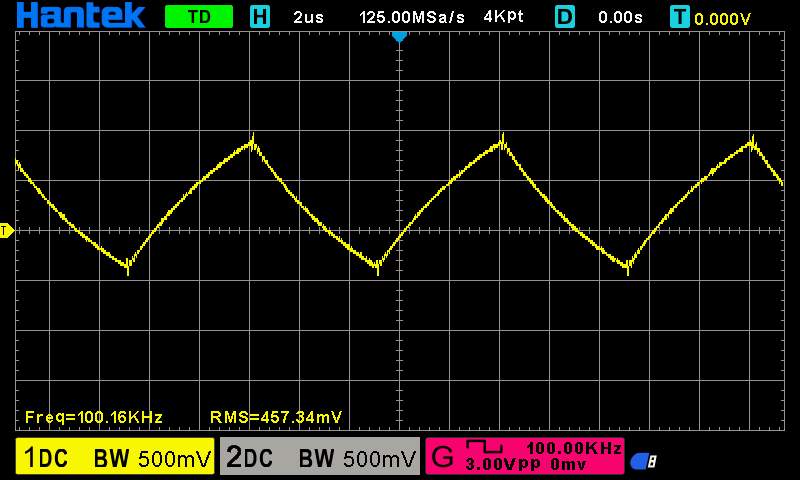Viewport: 800px width, 480px height.
Task: Click the square wave icon in generator box
Action: pyautogui.click(x=484, y=447)
